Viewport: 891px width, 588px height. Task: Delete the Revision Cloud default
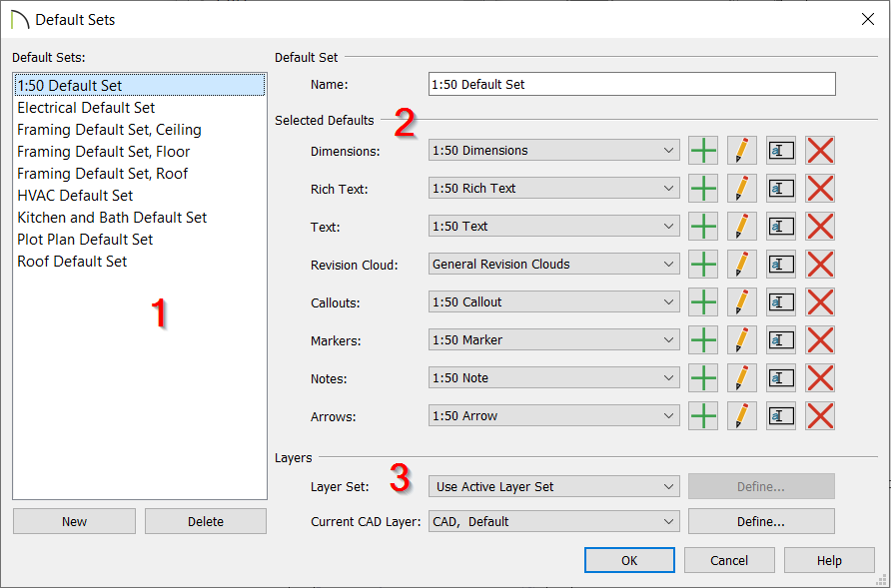(820, 265)
